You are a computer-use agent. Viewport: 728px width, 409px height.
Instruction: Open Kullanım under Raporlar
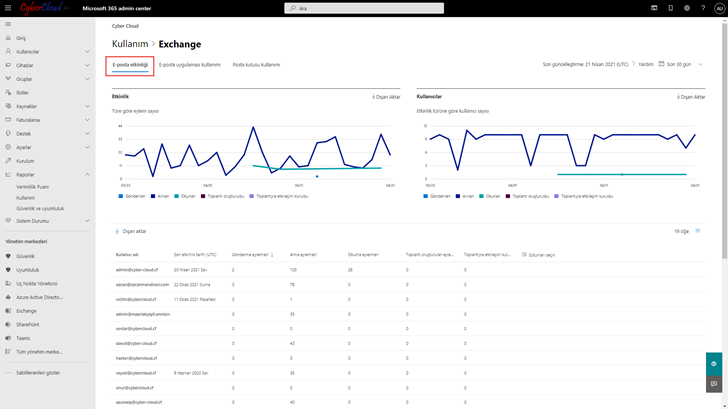pyautogui.click(x=26, y=198)
